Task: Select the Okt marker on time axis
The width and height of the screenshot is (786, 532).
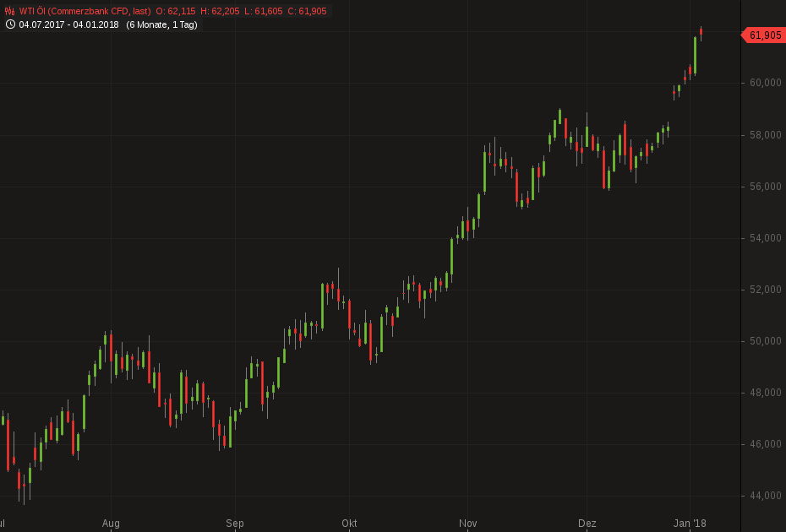Action: tap(349, 524)
